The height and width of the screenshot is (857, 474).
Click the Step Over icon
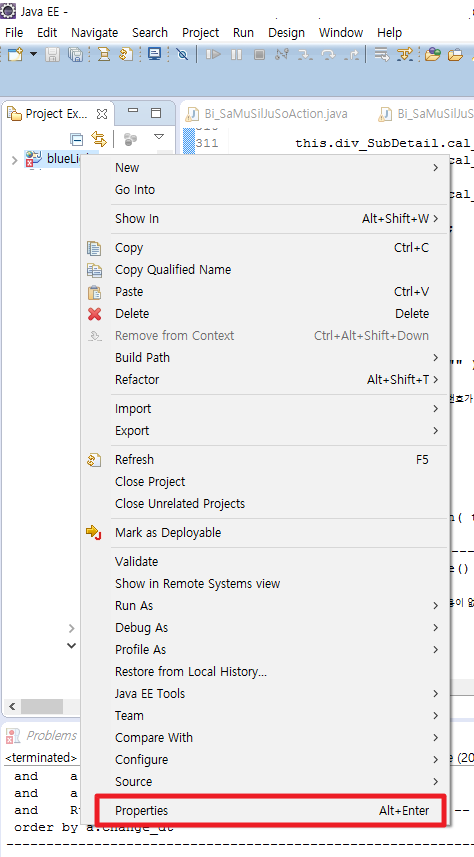[x=328, y=54]
